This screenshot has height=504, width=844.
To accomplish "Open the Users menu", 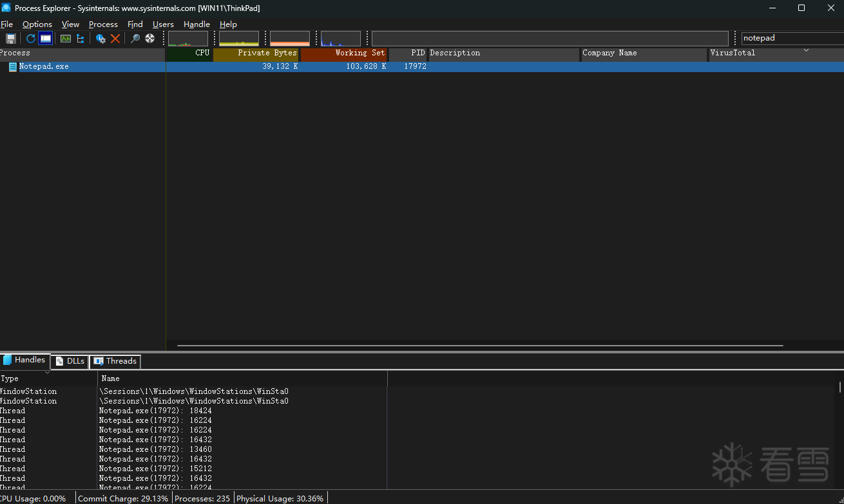I will click(x=163, y=24).
